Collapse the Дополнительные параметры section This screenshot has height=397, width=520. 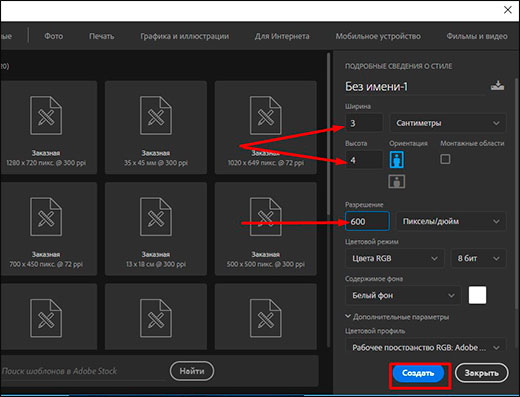pos(397,317)
